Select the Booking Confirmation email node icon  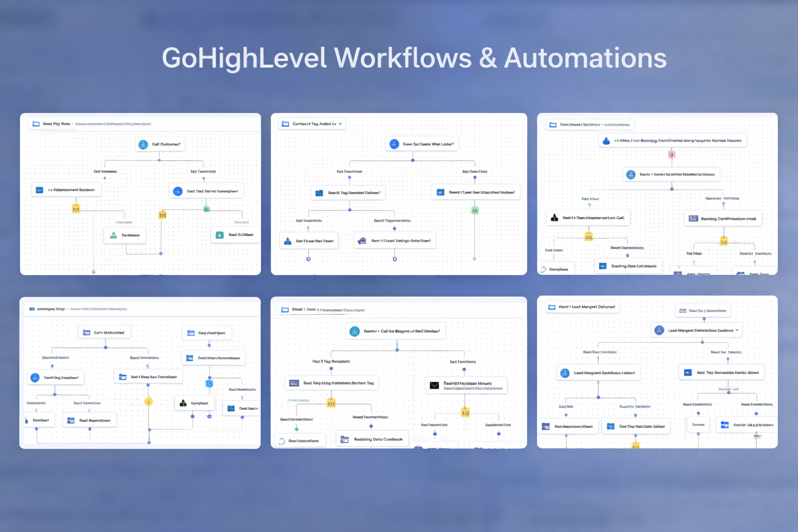[693, 219]
